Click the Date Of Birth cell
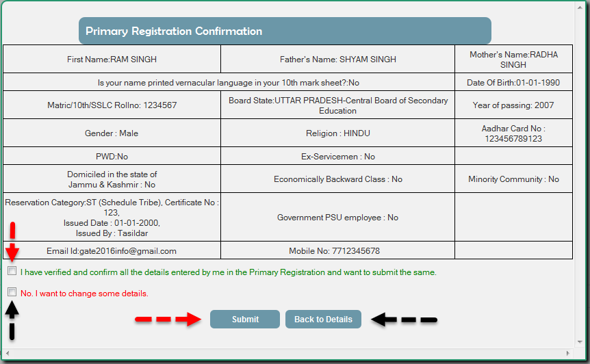Screen dimensions: 590x364 pyautogui.click(x=513, y=83)
